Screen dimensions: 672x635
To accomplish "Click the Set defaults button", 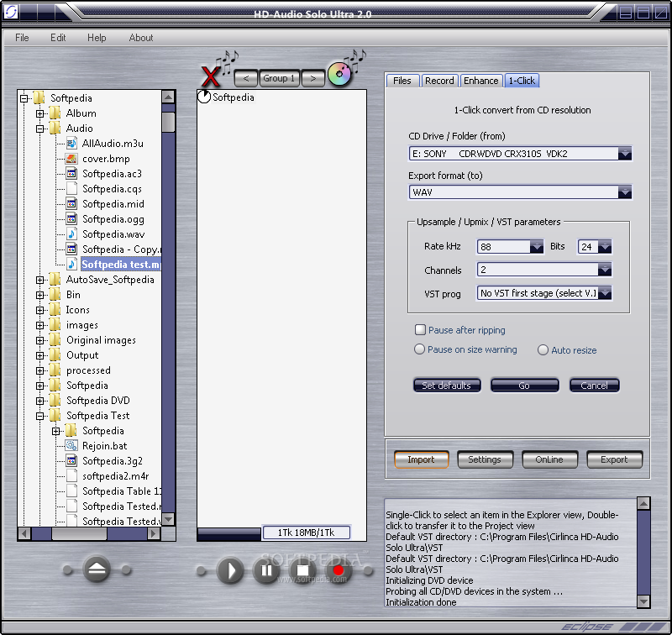I will tap(447, 386).
